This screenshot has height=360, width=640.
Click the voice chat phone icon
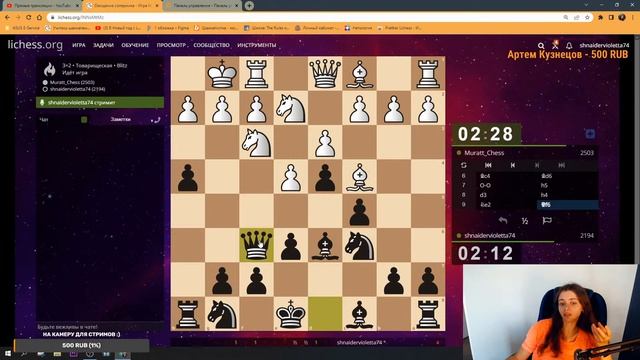pyautogui.click(x=156, y=120)
